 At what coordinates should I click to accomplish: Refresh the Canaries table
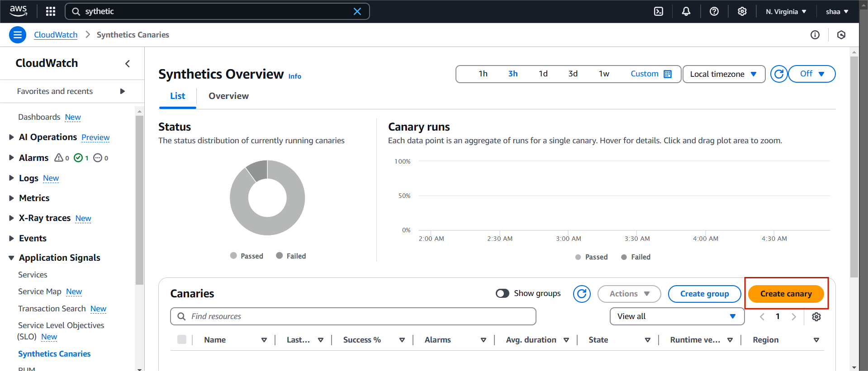pyautogui.click(x=582, y=294)
